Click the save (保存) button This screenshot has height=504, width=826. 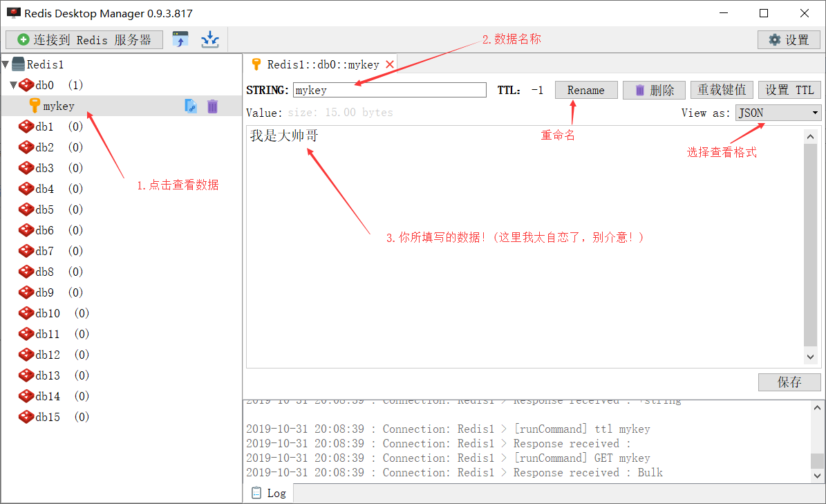[789, 382]
